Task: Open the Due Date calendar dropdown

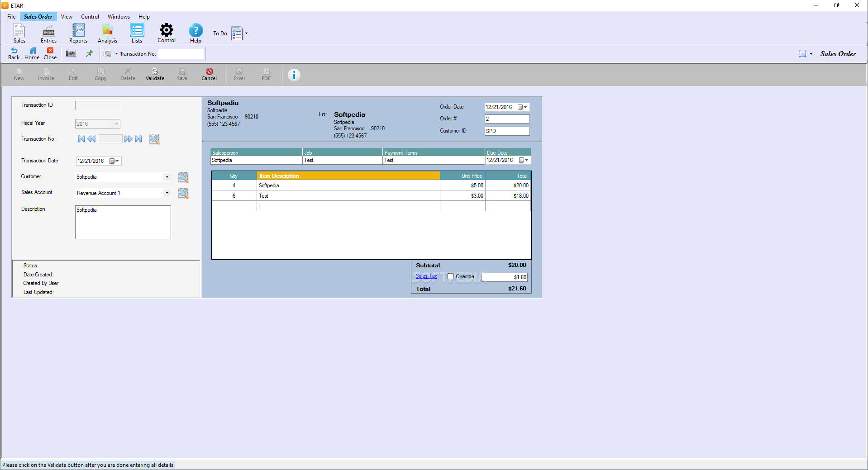Action: (x=524, y=160)
